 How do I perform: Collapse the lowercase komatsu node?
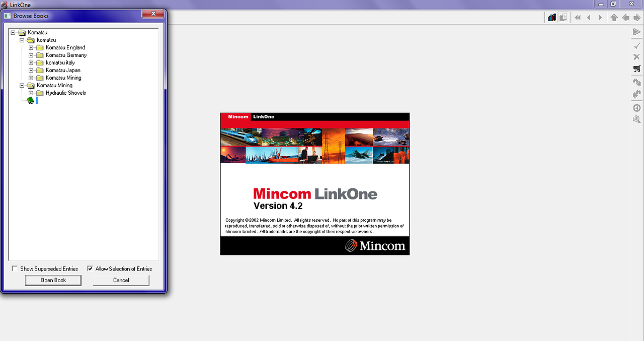(22, 40)
